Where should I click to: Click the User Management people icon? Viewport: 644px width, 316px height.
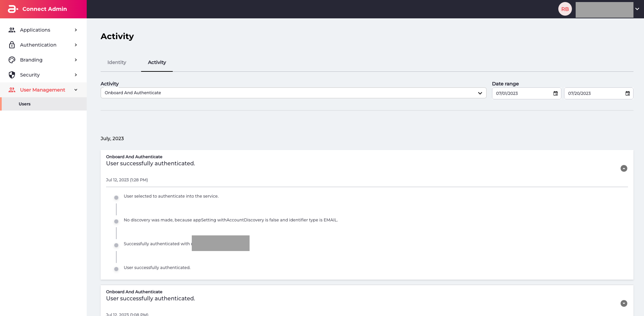(12, 90)
